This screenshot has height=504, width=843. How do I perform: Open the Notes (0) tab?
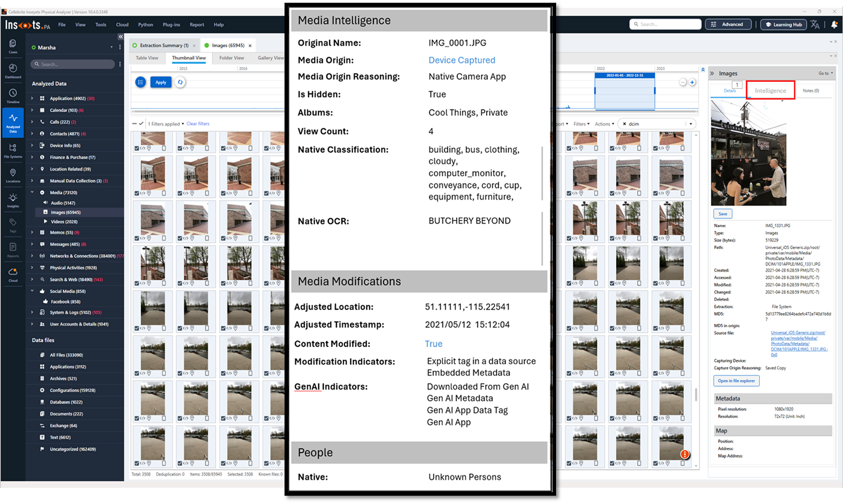tap(811, 91)
